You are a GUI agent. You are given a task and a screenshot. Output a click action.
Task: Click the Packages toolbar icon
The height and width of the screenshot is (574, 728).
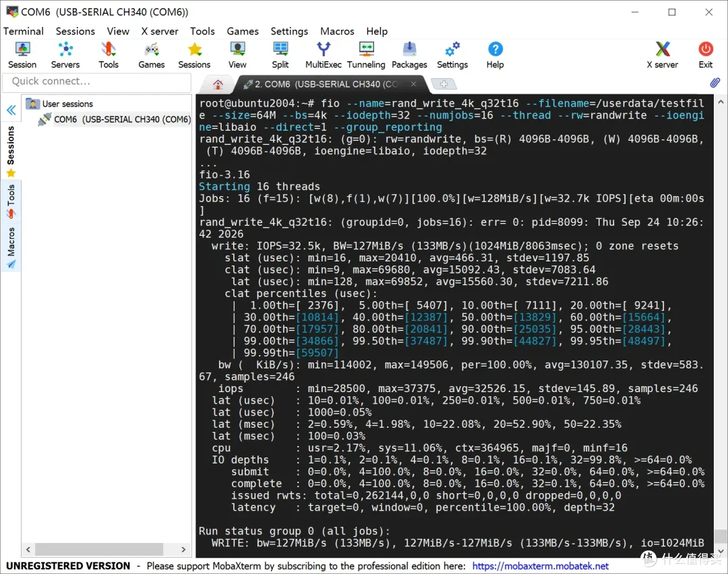click(x=409, y=55)
